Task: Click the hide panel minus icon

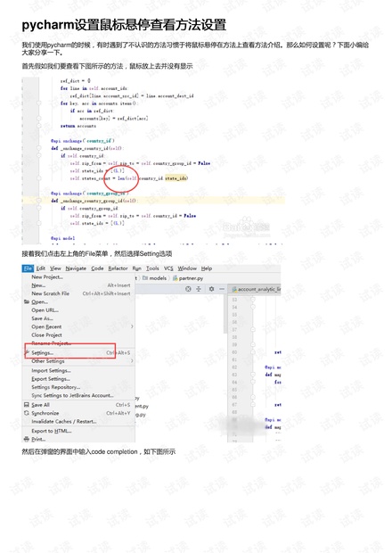Action: tap(222, 289)
